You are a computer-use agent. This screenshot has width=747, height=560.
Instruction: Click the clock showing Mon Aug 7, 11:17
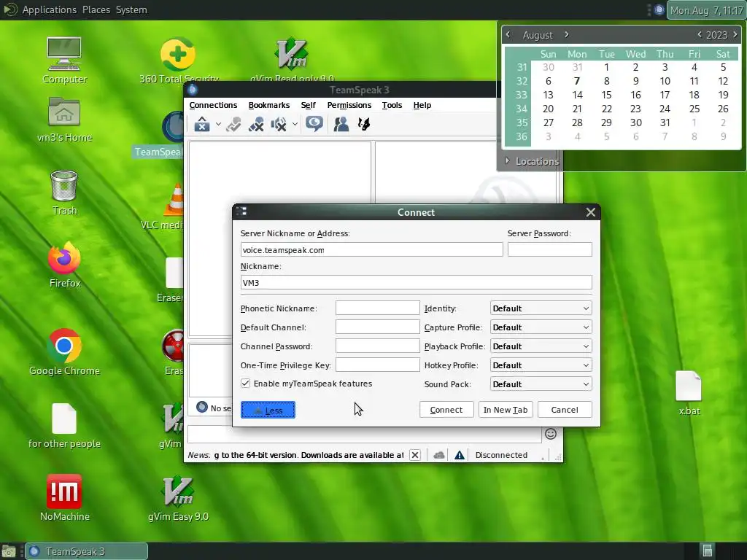[706, 10]
